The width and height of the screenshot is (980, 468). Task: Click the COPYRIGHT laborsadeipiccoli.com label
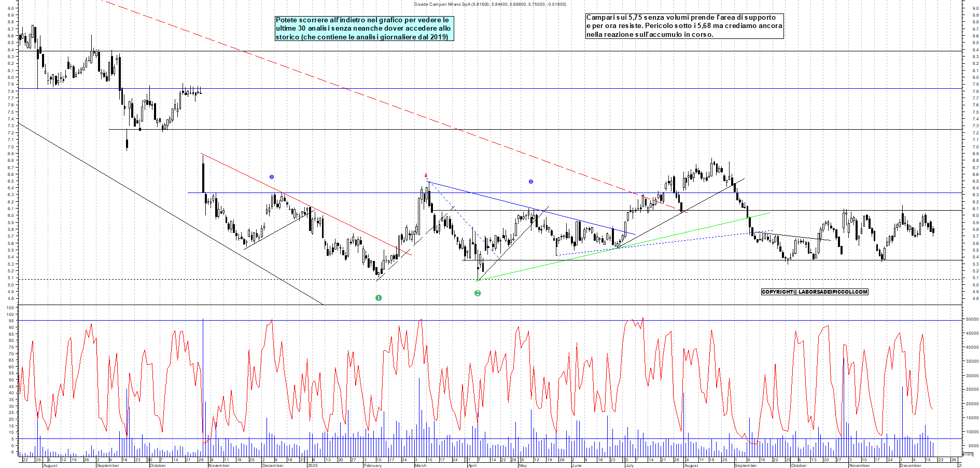tap(814, 292)
